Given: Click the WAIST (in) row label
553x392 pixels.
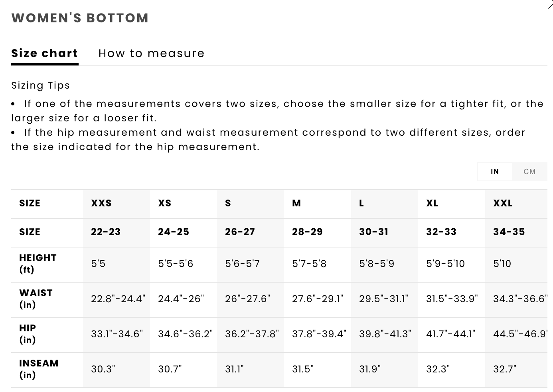Looking at the screenshot, I should pos(36,299).
